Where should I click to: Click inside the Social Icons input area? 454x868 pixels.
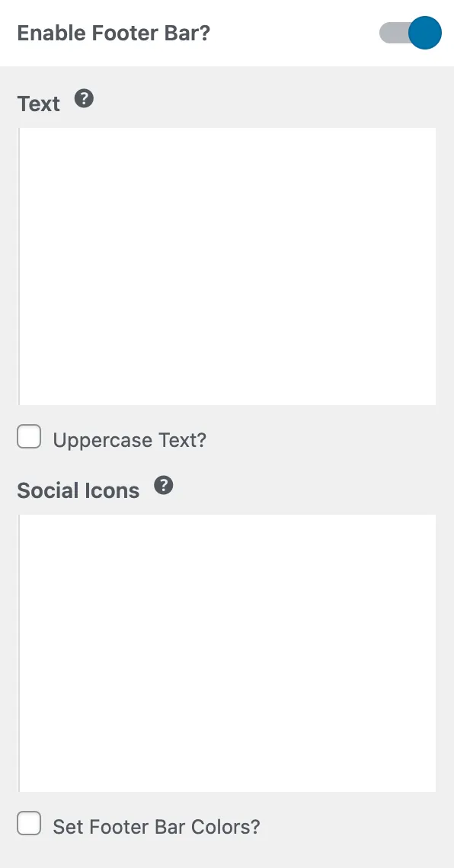pos(227,651)
